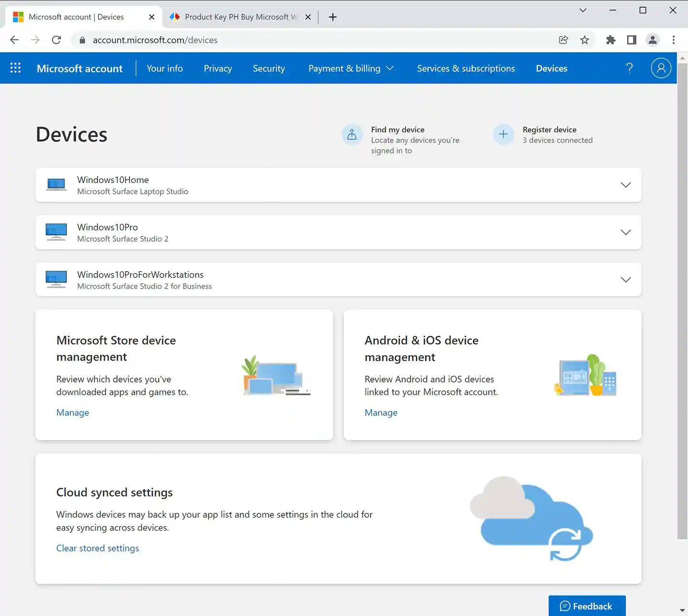Viewport: 688px width, 616px height.
Task: Click Manage under Android & iOS devices
Action: point(381,413)
